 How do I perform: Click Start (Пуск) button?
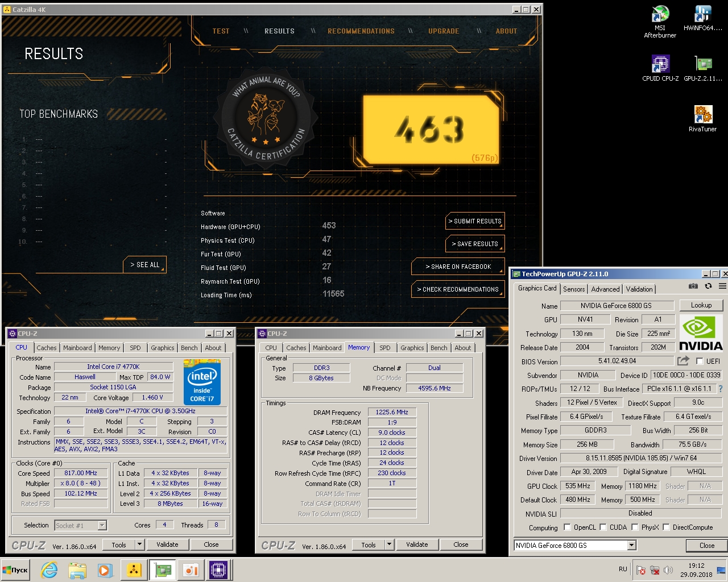click(15, 570)
